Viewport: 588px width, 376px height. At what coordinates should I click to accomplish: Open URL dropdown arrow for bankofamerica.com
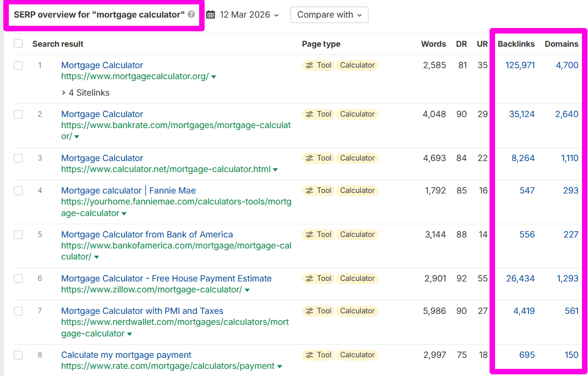tap(96, 257)
